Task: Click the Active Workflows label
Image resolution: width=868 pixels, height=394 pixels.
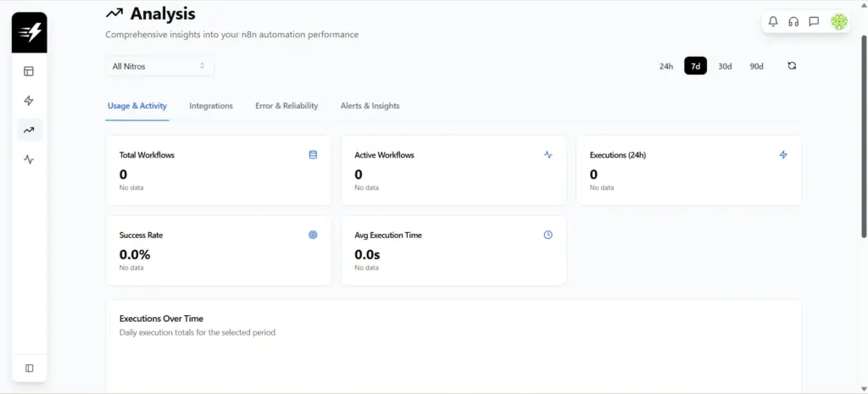Action: pyautogui.click(x=384, y=155)
